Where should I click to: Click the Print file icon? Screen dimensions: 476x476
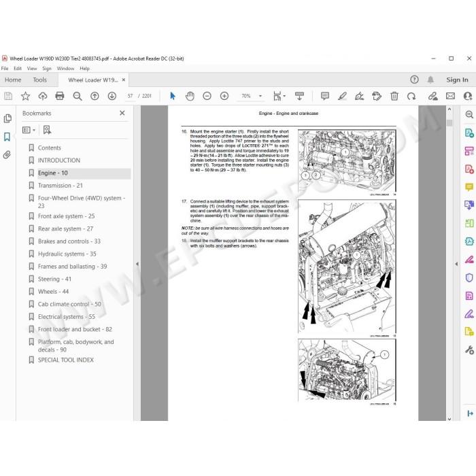coord(60,97)
